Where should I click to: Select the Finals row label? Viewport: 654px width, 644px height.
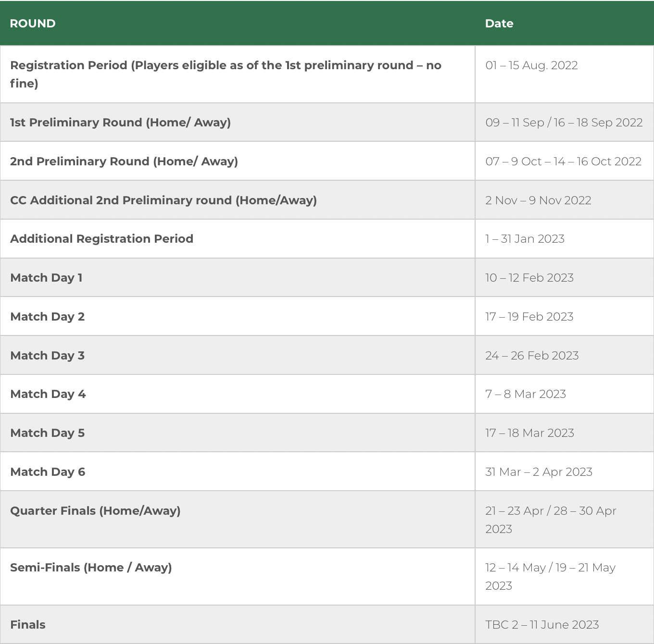pos(28,625)
